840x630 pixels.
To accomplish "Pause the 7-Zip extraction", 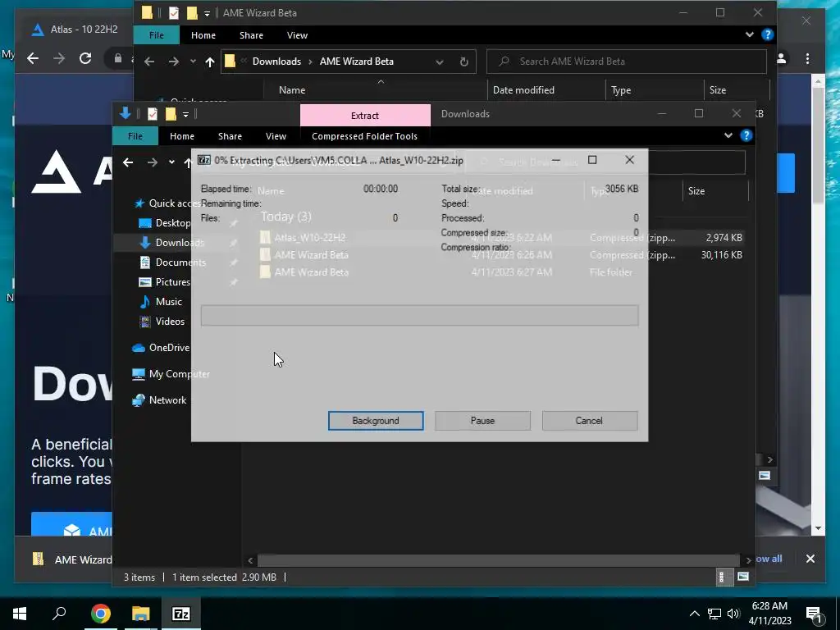I will [482, 421].
